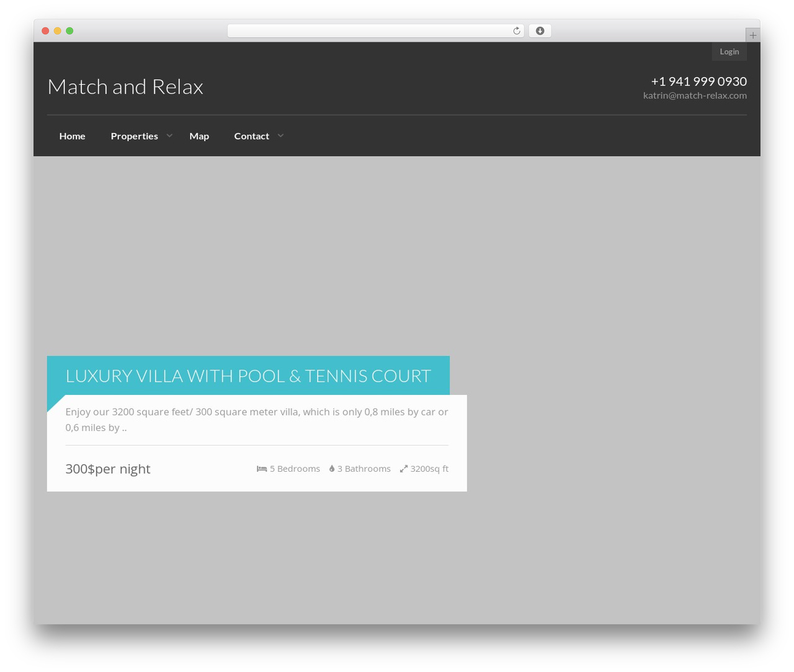This screenshot has width=794, height=672.
Task: Click the Match and Relax site title
Action: (125, 87)
